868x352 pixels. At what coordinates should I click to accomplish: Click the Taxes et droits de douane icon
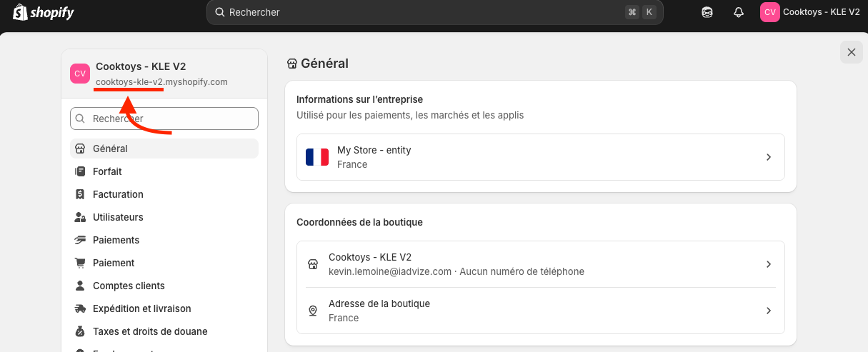(80, 331)
